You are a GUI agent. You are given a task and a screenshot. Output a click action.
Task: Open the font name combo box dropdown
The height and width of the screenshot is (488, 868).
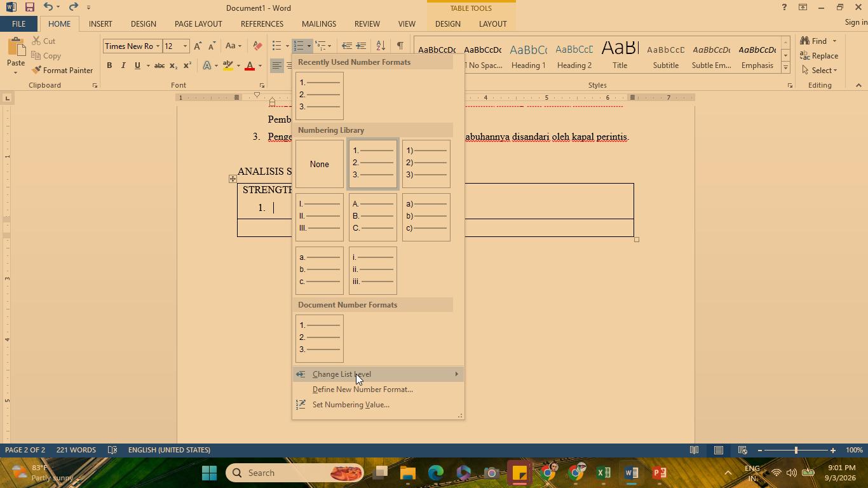coord(157,46)
